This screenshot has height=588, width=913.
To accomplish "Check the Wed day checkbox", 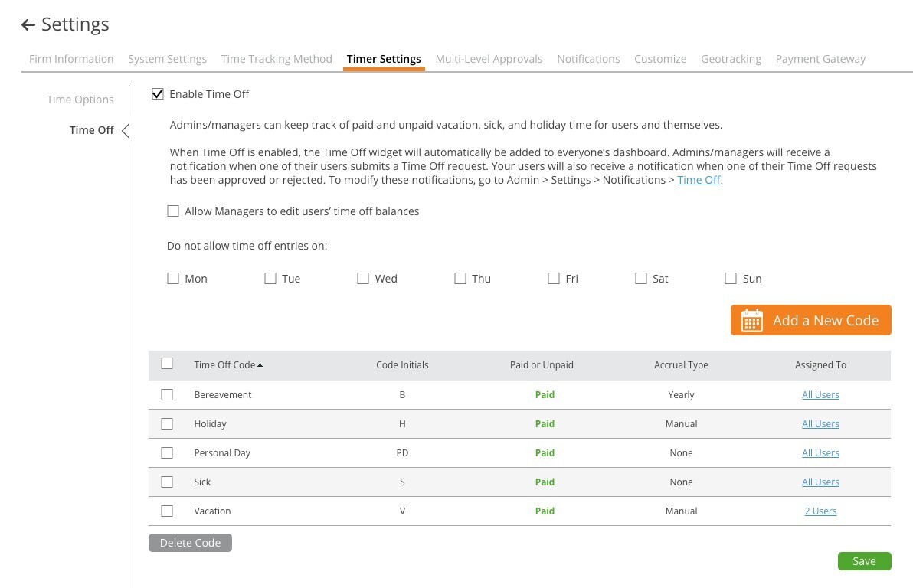I will click(363, 278).
